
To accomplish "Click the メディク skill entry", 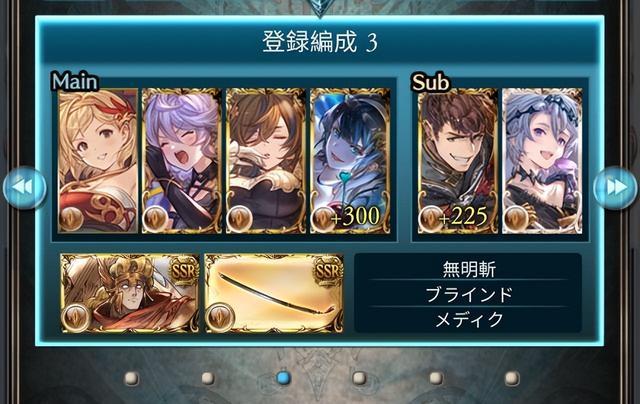I will (469, 319).
